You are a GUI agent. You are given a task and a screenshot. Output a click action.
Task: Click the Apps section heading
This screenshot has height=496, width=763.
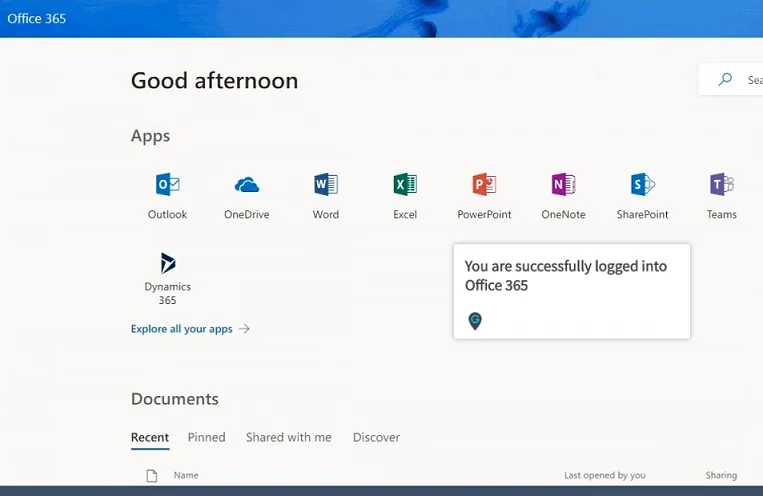(150, 136)
